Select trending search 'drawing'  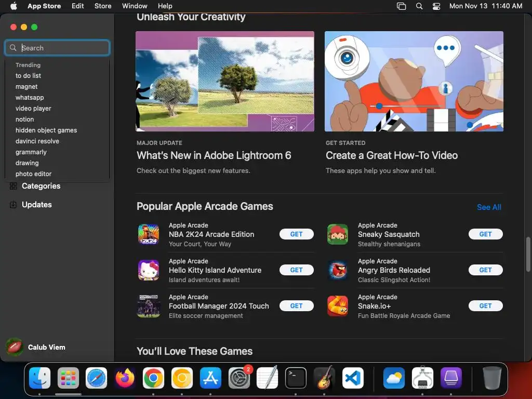pos(27,163)
